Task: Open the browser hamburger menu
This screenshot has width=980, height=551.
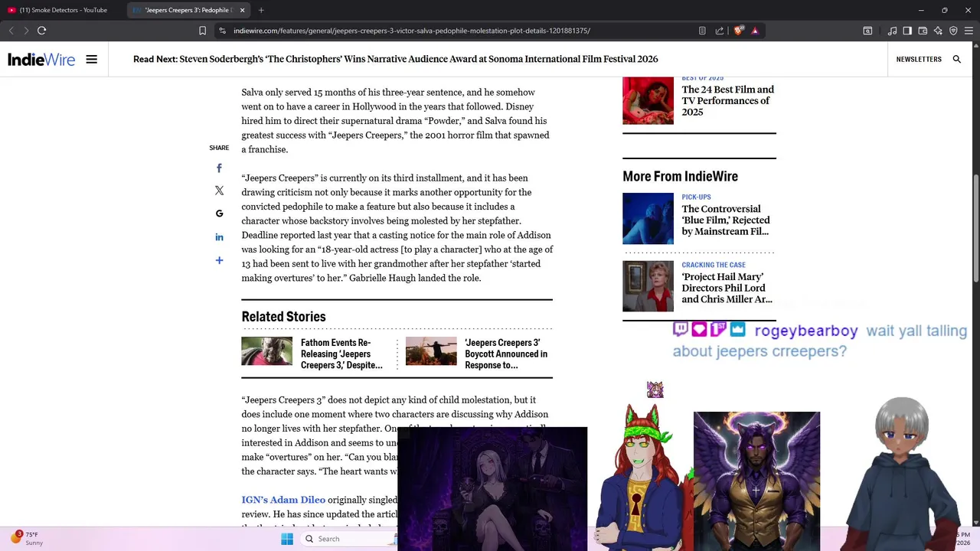Action: coord(969,31)
